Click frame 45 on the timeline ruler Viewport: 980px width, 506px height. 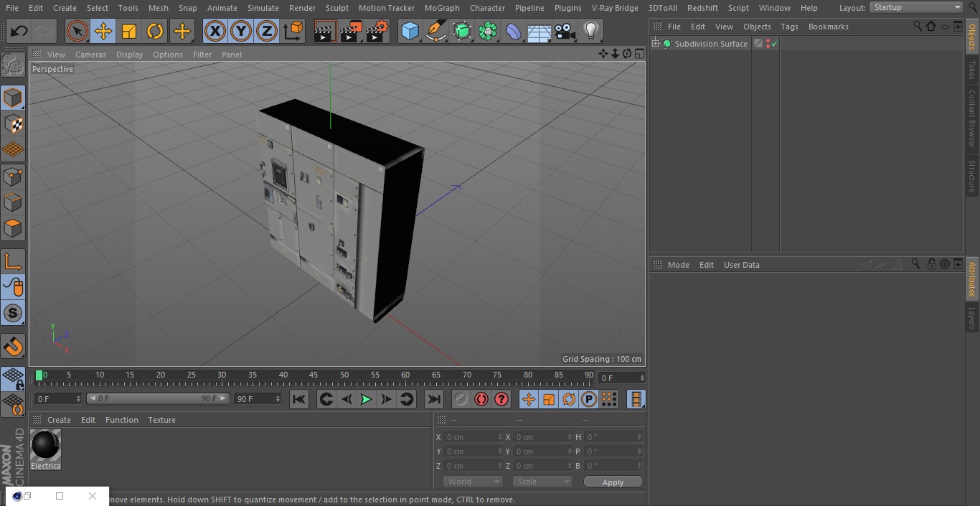point(314,375)
